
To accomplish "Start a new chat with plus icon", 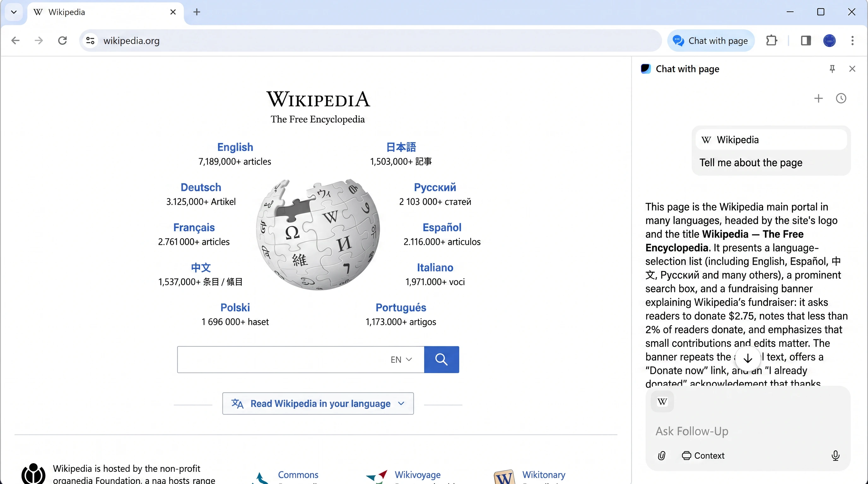I will click(x=818, y=98).
